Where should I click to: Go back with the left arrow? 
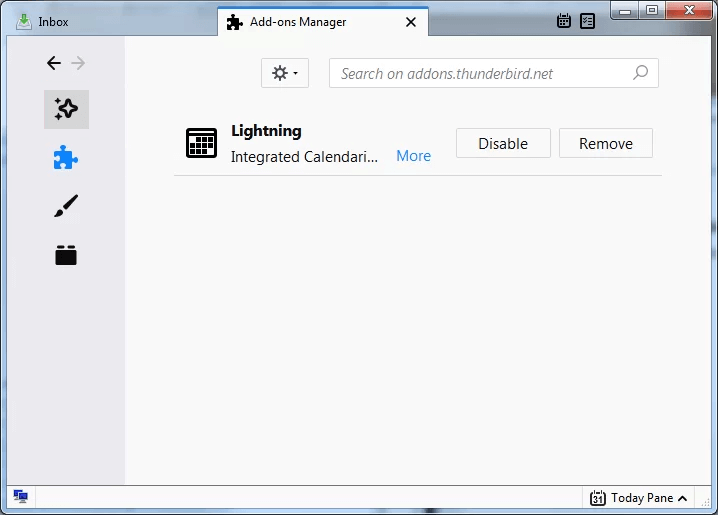(x=54, y=63)
